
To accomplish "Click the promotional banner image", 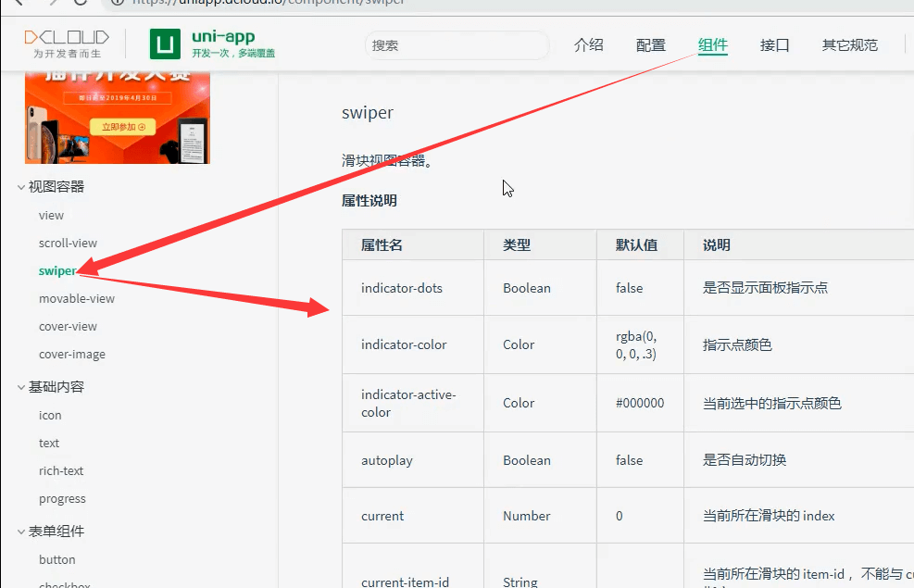I will point(118,117).
